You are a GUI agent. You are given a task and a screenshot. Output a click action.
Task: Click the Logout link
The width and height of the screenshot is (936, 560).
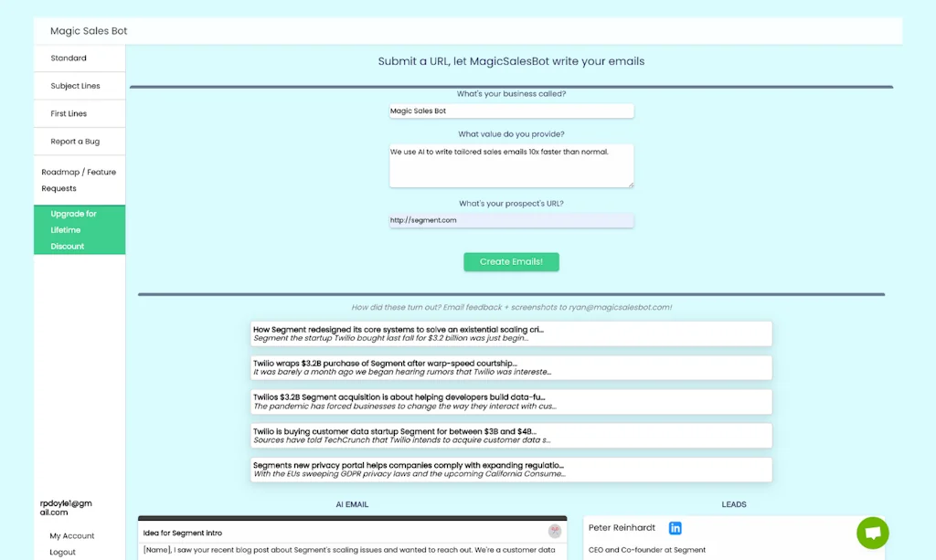coord(63,552)
